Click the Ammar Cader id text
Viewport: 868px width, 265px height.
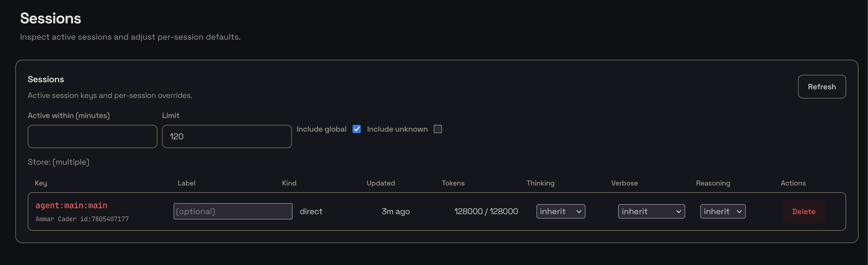click(x=82, y=219)
